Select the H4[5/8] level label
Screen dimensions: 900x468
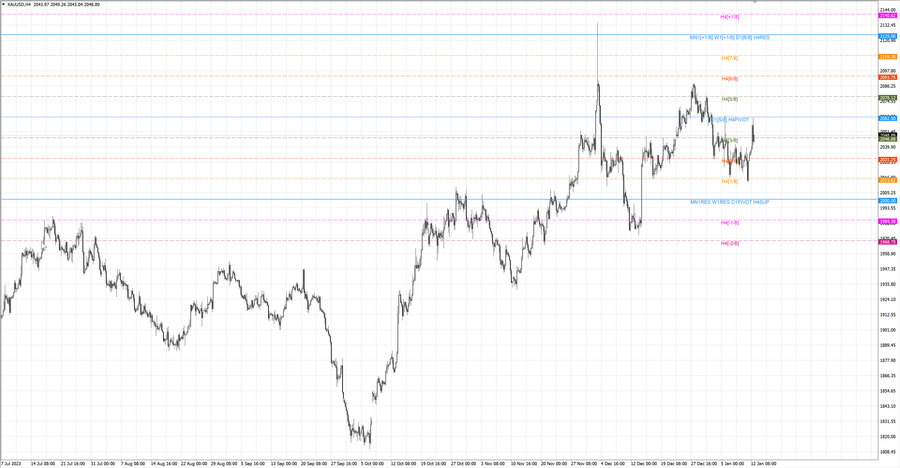[730, 99]
